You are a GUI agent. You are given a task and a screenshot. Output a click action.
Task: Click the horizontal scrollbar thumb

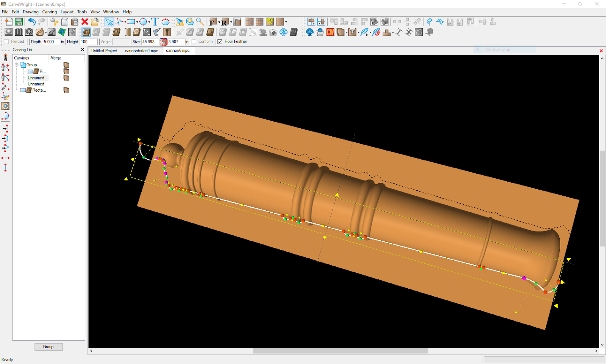(340, 351)
